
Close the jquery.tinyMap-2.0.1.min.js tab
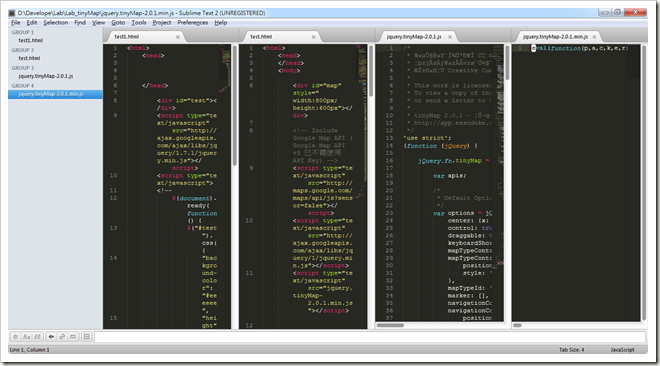[594, 37]
